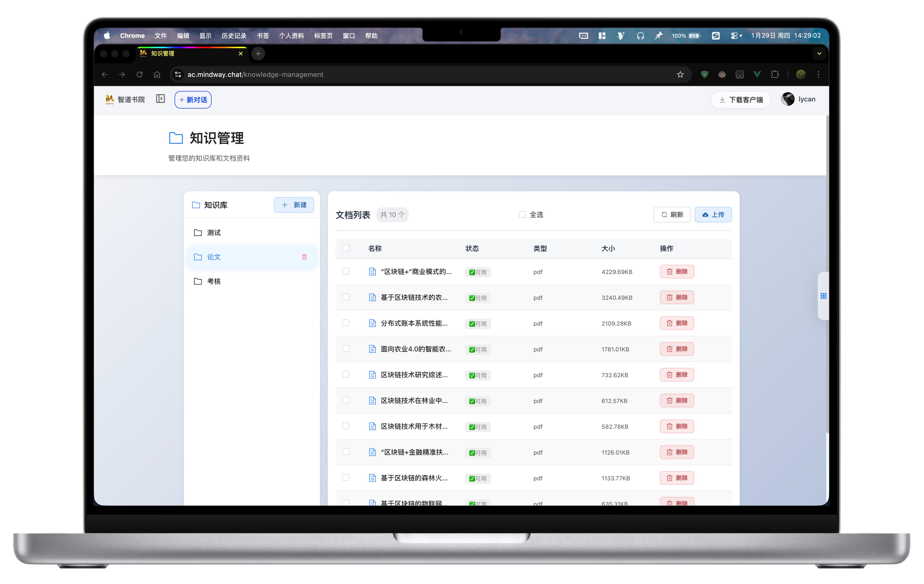Viewport: 924px width, 584px height.
Task: Bookmark this page with the star icon
Action: click(x=680, y=74)
